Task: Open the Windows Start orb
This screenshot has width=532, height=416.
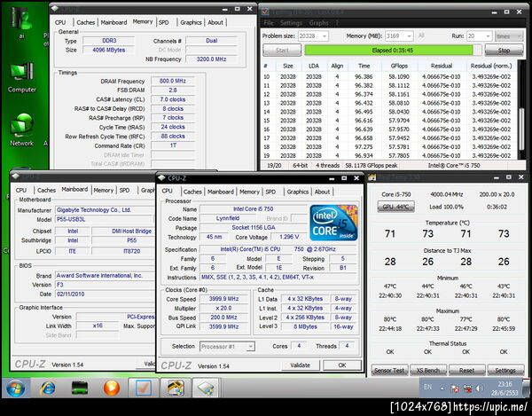Action: point(15,388)
